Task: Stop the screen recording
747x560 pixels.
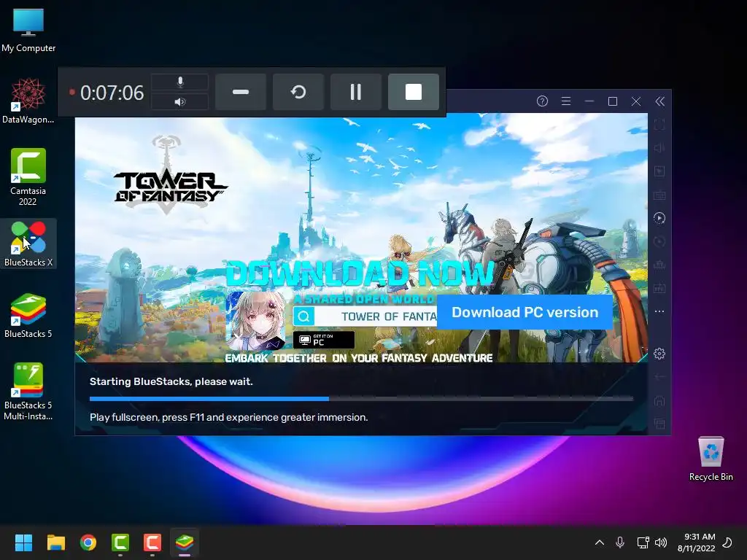Action: click(x=413, y=92)
